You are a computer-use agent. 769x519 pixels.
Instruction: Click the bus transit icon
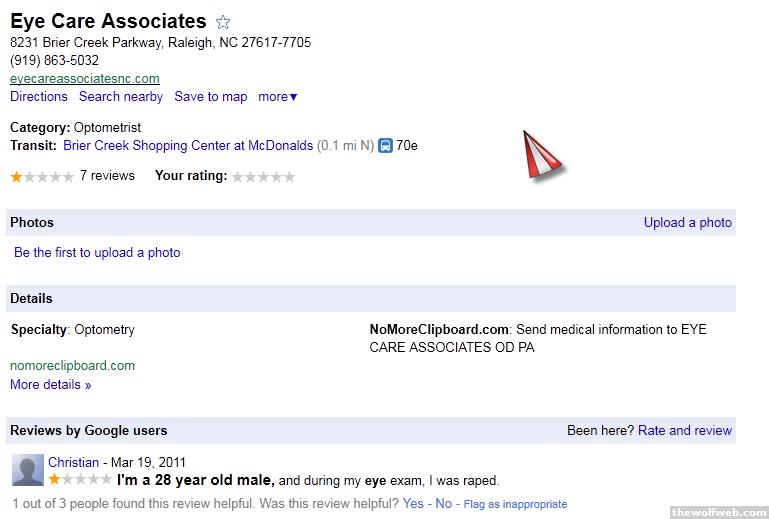pos(385,146)
